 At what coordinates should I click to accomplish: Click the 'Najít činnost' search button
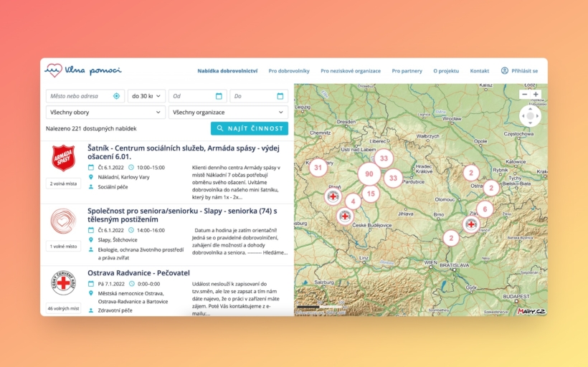click(250, 128)
